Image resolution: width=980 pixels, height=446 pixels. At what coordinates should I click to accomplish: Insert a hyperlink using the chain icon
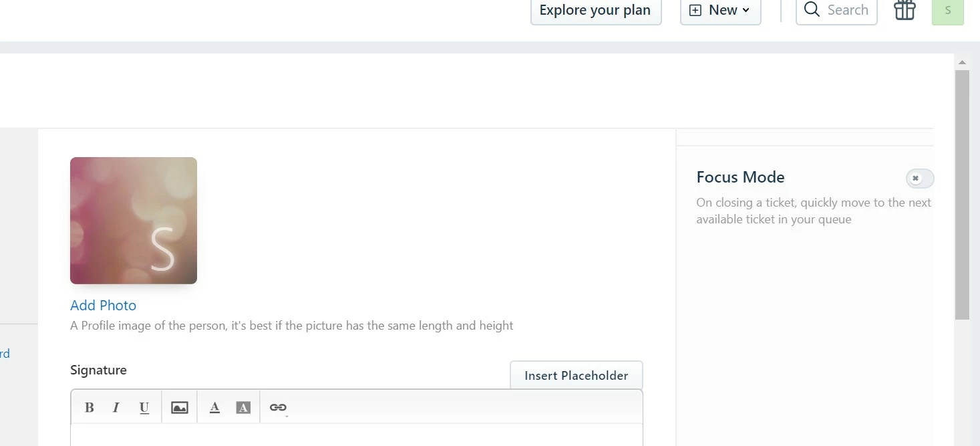click(277, 407)
